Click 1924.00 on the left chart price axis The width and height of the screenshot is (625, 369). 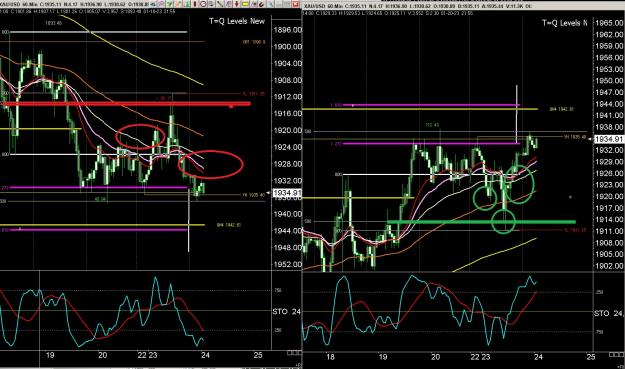287,147
